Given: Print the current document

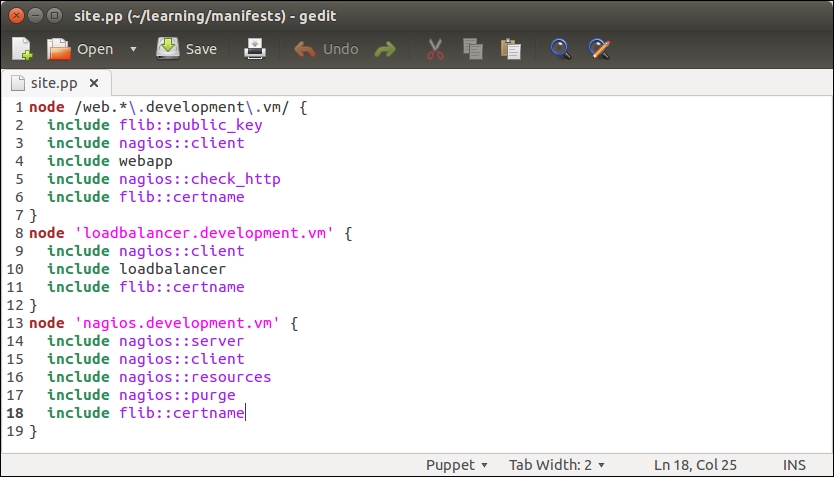Looking at the screenshot, I should click(256, 49).
